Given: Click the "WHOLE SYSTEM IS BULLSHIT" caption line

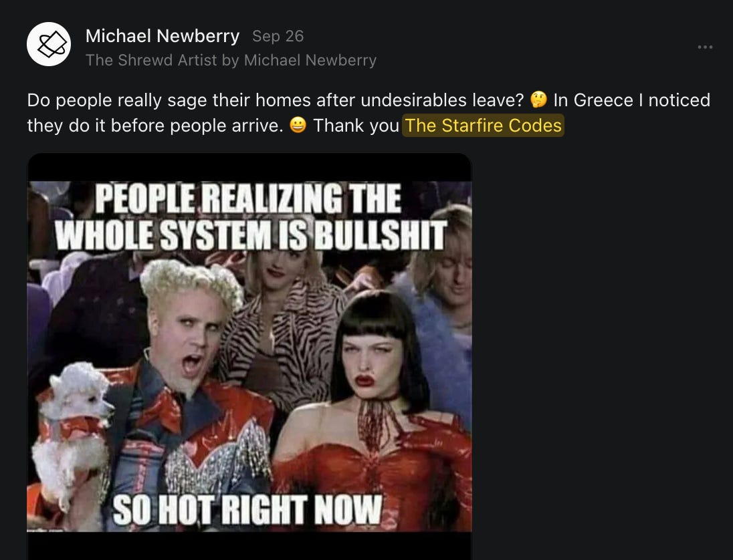Looking at the screenshot, I should click(x=251, y=235).
